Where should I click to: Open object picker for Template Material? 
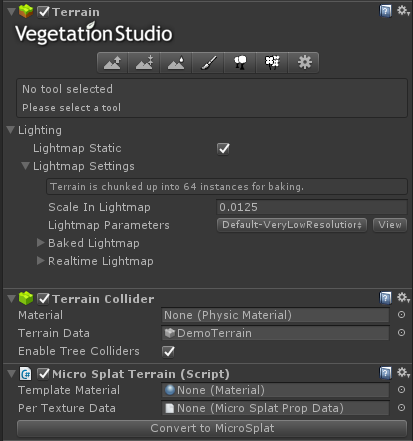tap(402, 390)
